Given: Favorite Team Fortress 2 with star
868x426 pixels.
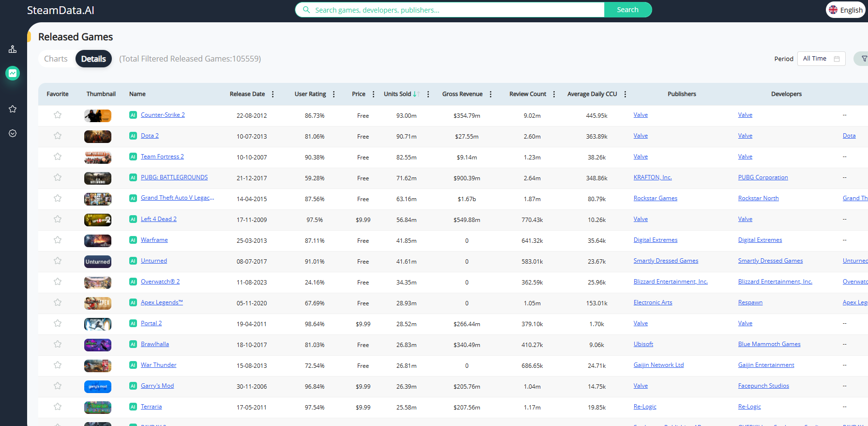Looking at the screenshot, I should tap(58, 157).
